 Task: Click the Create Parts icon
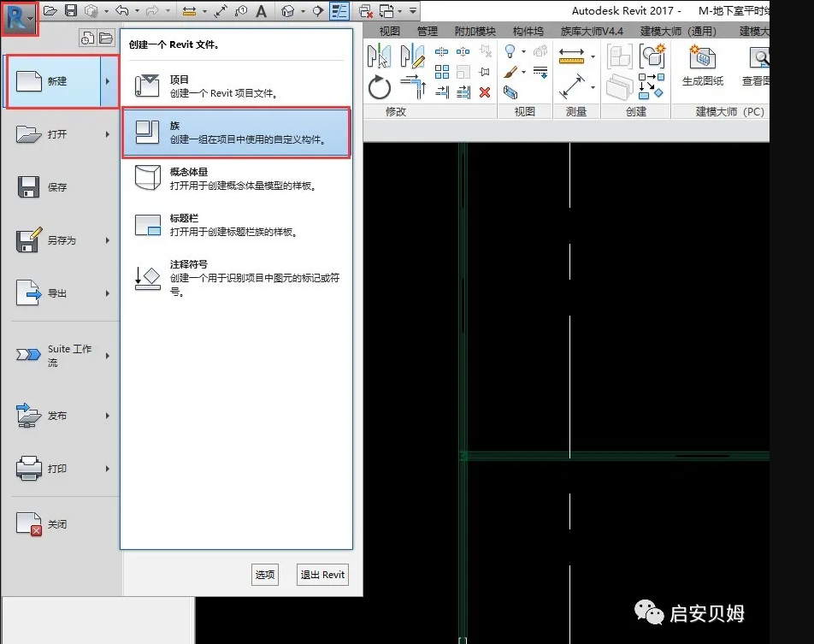(x=619, y=86)
